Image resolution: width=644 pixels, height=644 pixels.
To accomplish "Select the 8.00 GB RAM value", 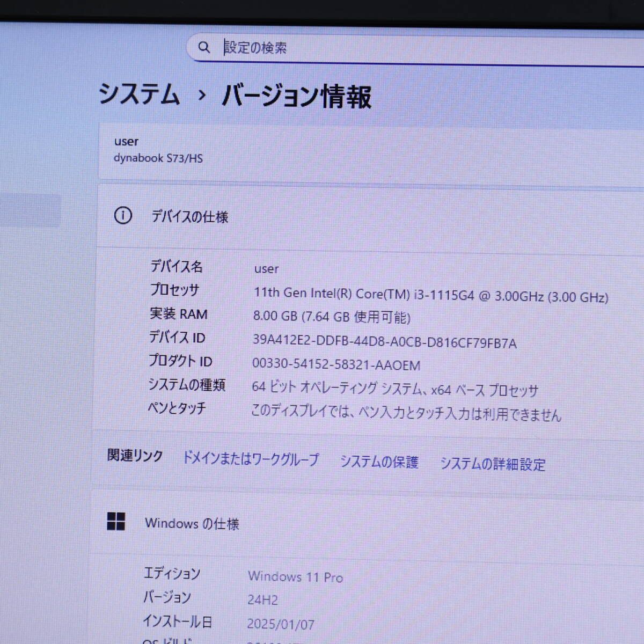I will (332, 317).
